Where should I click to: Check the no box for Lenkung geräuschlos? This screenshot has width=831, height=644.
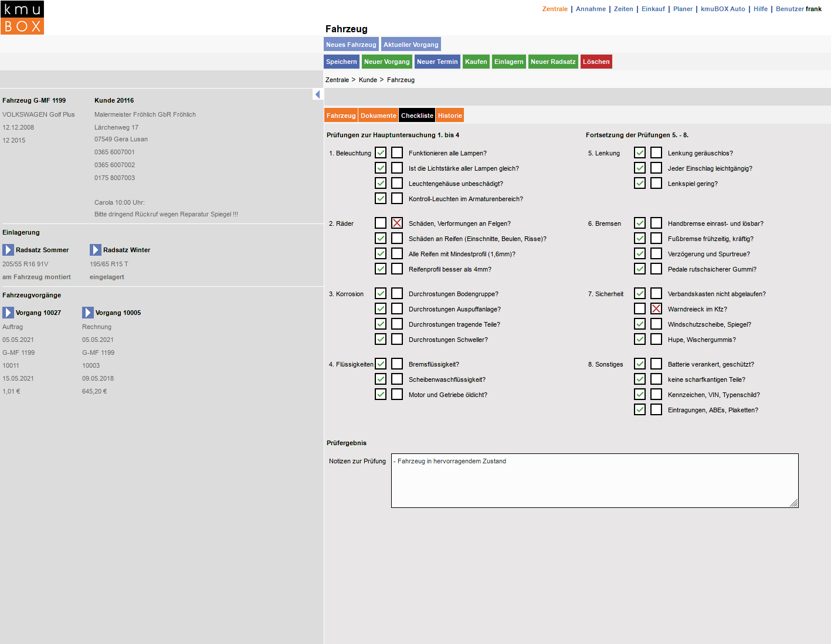[656, 152]
